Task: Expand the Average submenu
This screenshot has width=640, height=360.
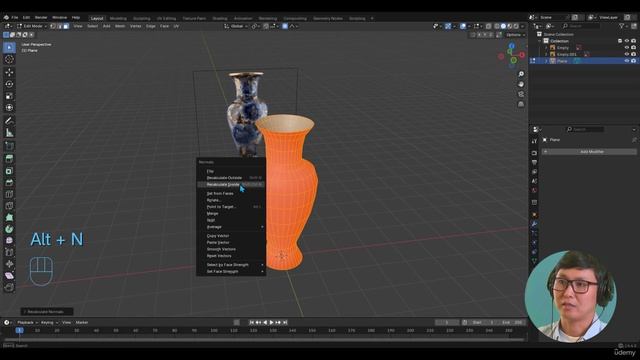Action: coord(231,227)
